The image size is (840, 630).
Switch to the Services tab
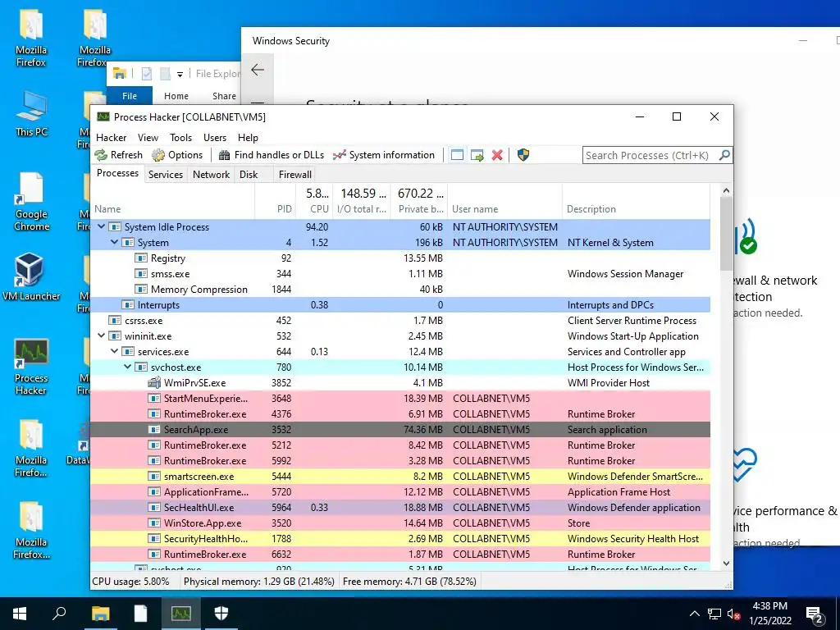click(x=166, y=175)
